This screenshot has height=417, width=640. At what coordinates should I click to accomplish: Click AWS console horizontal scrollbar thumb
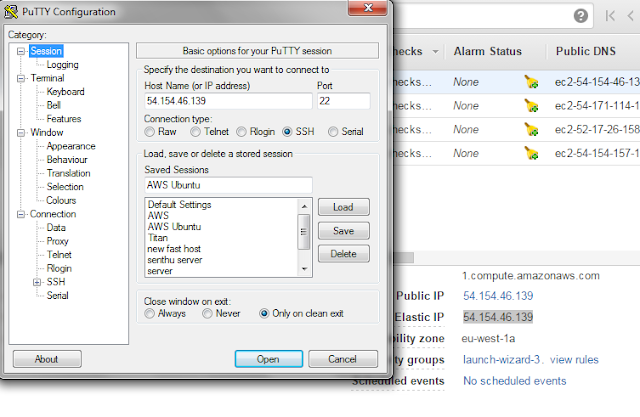tap(403, 257)
